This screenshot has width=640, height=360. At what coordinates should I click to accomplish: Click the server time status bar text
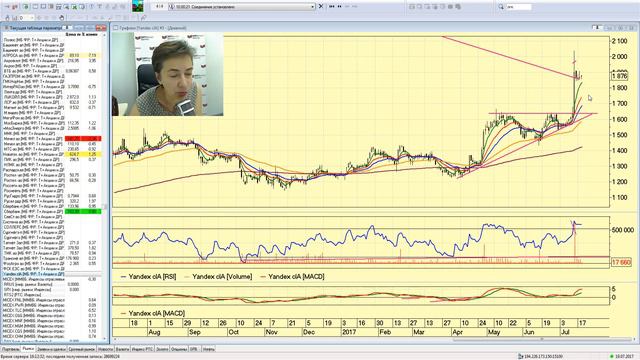coord(60,357)
